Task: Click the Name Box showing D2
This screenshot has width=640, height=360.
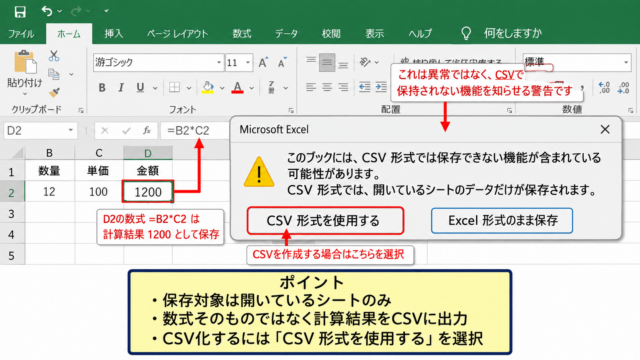Action: (x=40, y=131)
